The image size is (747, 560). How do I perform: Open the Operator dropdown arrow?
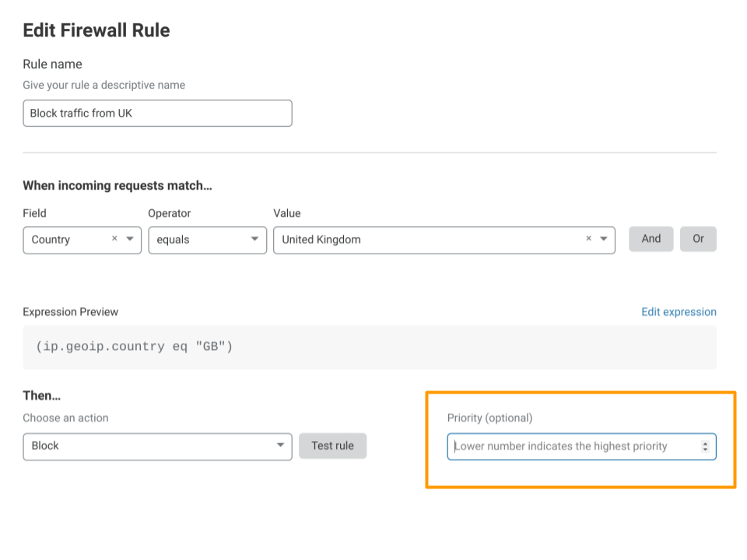pyautogui.click(x=254, y=239)
